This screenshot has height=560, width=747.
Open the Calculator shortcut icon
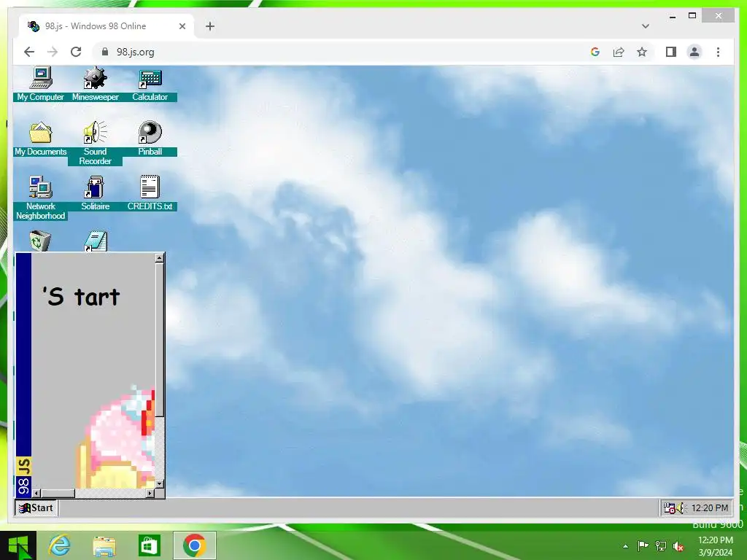click(x=150, y=79)
